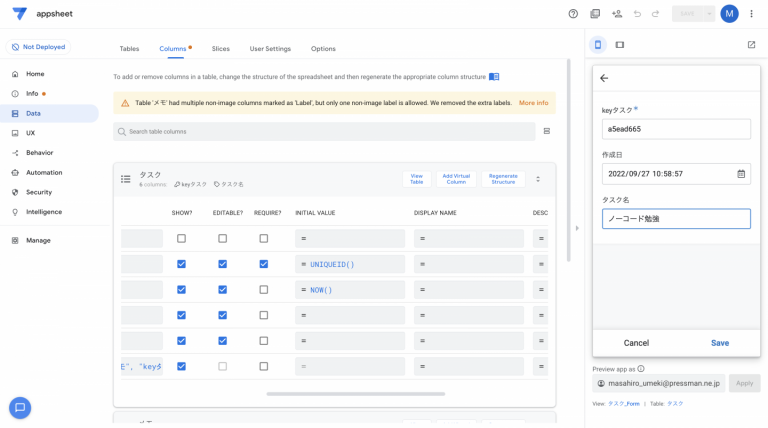Viewport: 768px width, 428px height.
Task: Uncheck REQUIRE for the UNIQUEID() row
Action: [x=264, y=264]
